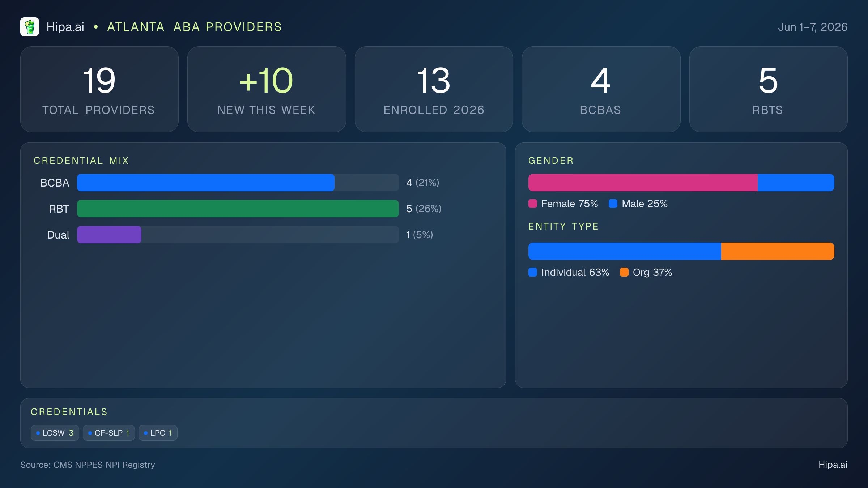Click the Hipa.ai drink logo icon
This screenshot has width=868, height=488.
pos(30,27)
